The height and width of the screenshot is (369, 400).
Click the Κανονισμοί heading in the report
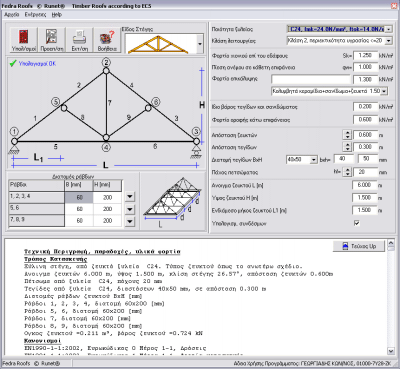[43, 341]
